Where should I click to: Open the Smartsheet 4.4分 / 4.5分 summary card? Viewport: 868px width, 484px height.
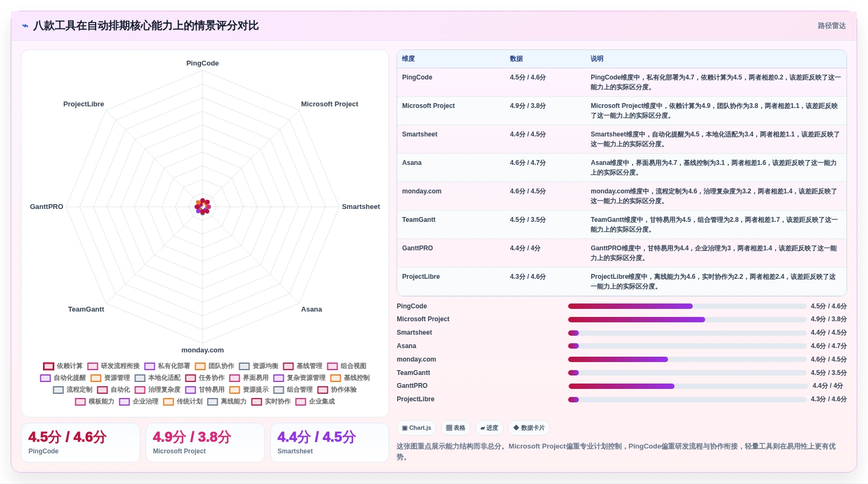(x=329, y=443)
